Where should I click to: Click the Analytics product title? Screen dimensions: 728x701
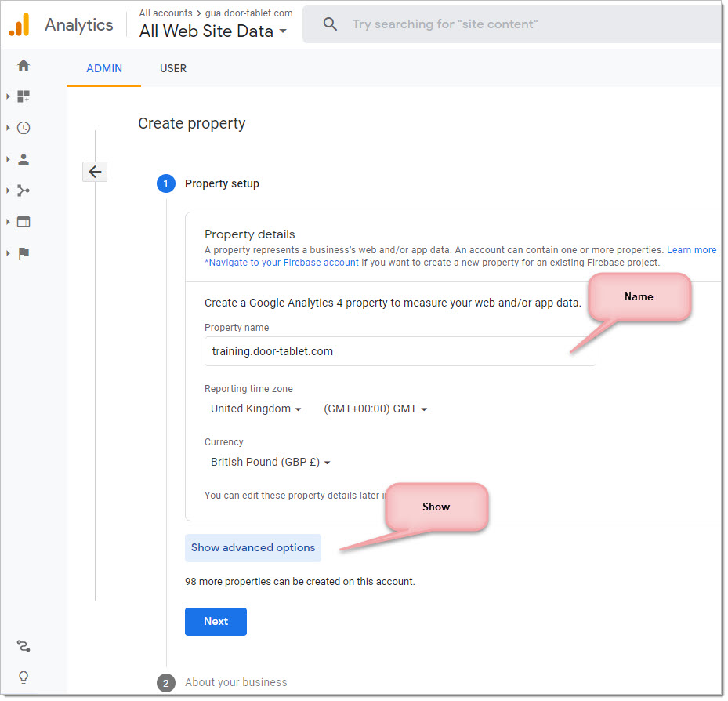[x=79, y=25]
